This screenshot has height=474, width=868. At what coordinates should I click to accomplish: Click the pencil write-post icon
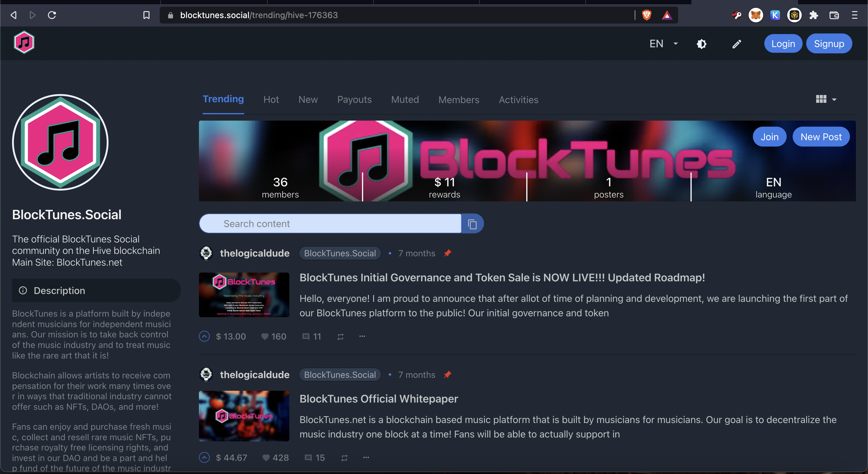point(737,44)
